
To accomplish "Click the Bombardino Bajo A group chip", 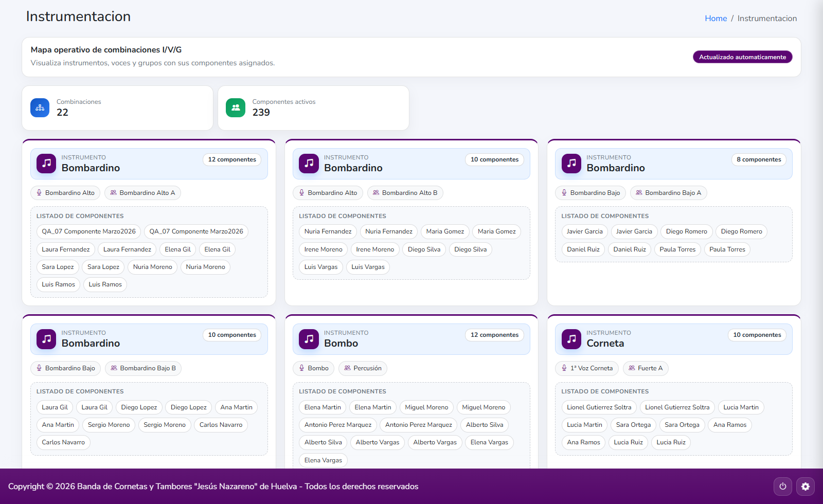I will [668, 193].
